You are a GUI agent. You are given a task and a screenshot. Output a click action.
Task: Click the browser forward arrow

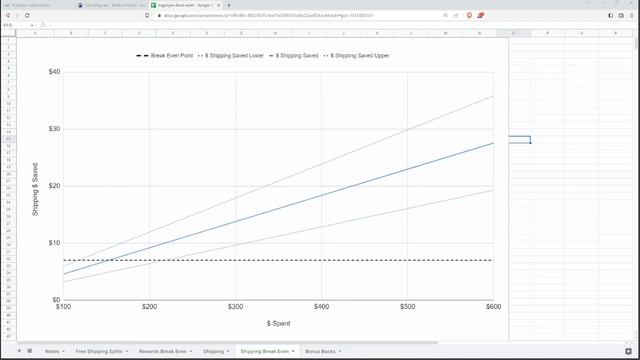(17, 16)
